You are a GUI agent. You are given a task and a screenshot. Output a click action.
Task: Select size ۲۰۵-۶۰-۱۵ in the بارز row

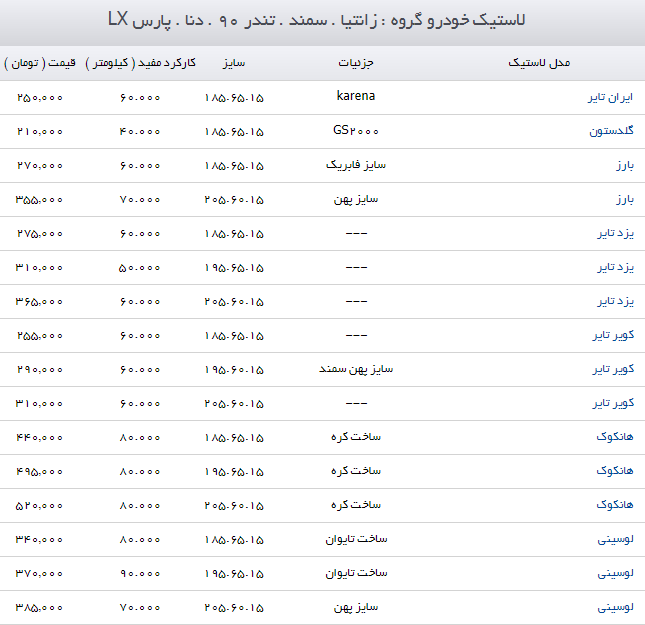coord(234,200)
